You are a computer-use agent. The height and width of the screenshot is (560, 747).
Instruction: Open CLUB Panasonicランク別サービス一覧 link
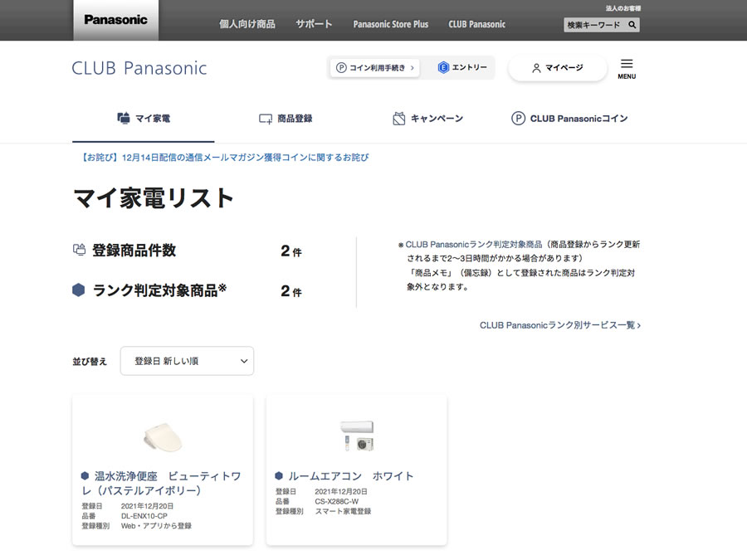click(x=559, y=325)
